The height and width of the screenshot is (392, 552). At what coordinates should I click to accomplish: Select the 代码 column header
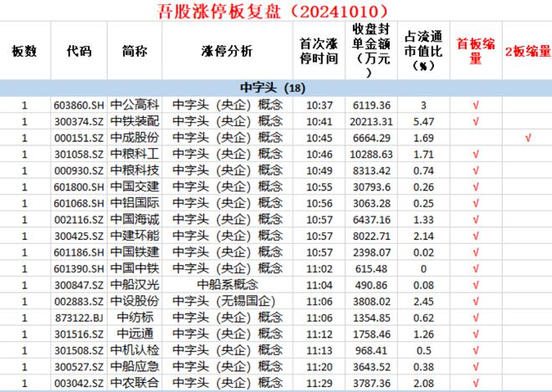tap(79, 51)
